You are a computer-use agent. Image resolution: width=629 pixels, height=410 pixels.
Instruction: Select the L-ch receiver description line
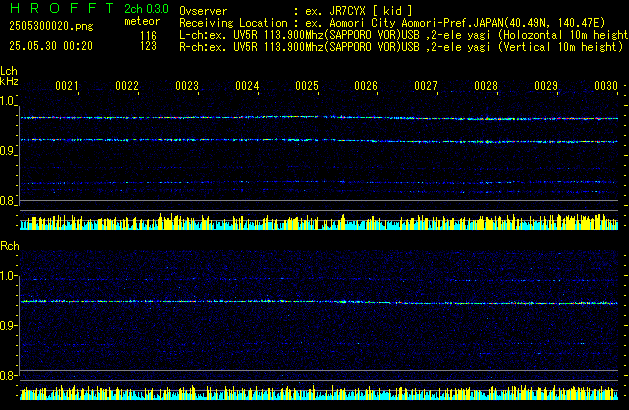coord(404,35)
